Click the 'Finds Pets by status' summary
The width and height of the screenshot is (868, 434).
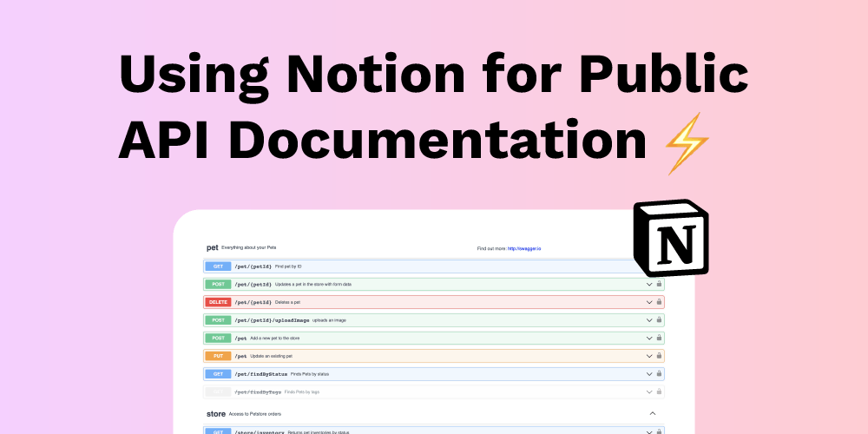310,373
